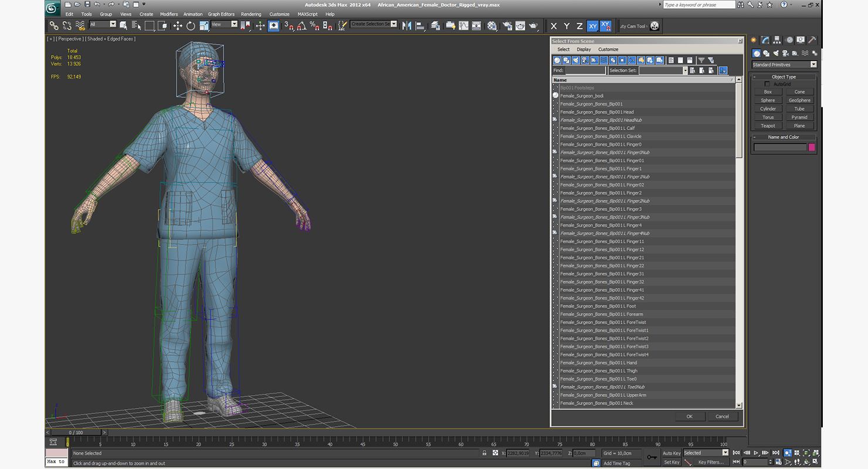This screenshot has width=868, height=469.
Task: Click Name column header sort arrow
Action: (x=732, y=80)
